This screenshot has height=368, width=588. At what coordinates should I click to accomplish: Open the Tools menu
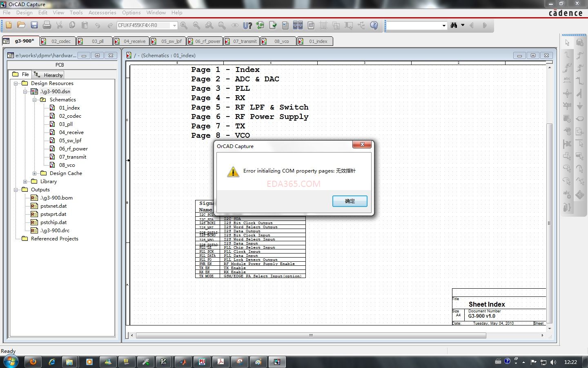pos(76,13)
